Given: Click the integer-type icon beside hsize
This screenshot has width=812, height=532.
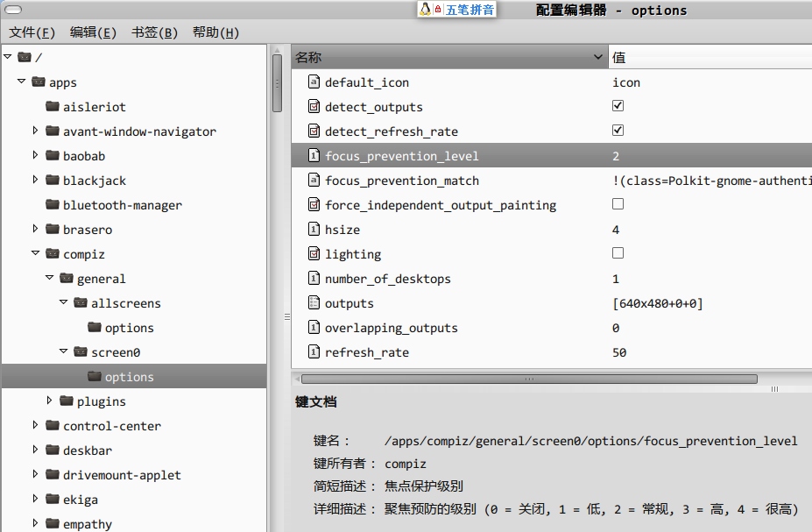Looking at the screenshot, I should point(314,229).
